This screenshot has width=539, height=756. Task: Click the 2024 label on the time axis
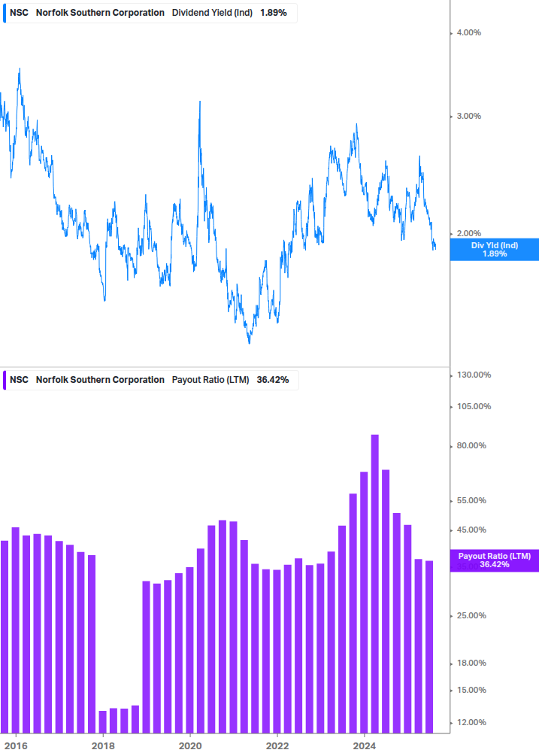click(x=364, y=746)
